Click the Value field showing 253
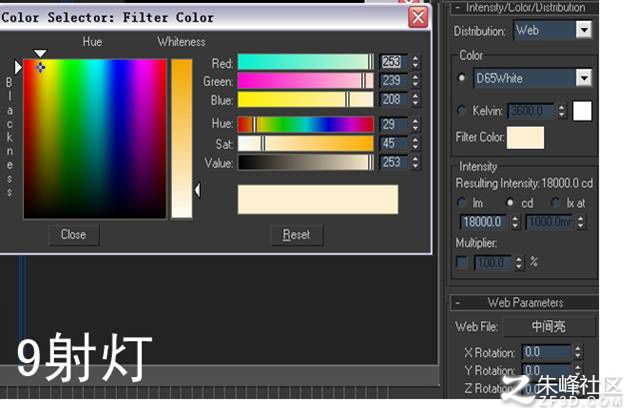This screenshot has width=634, height=417. pos(393,162)
